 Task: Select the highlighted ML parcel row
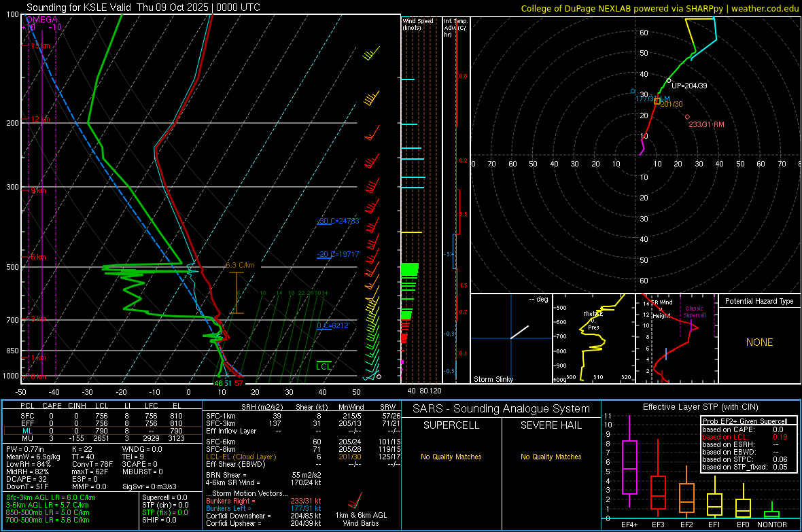click(102, 431)
